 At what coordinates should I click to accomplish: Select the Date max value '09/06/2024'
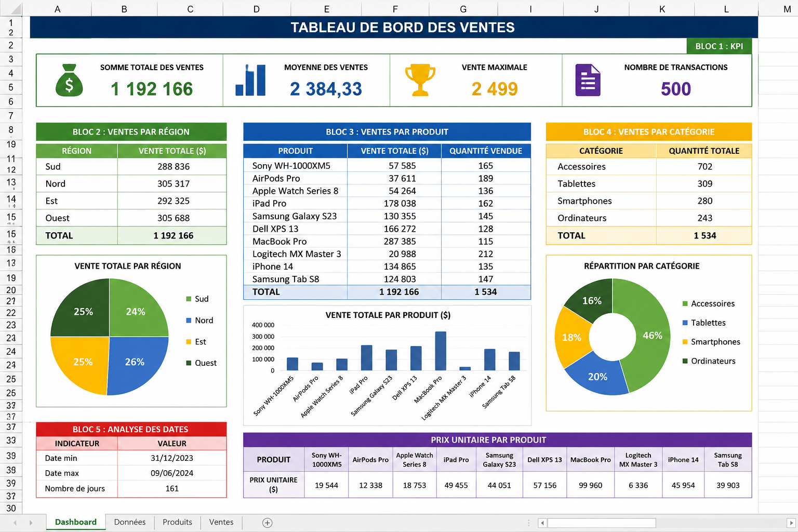tap(172, 473)
